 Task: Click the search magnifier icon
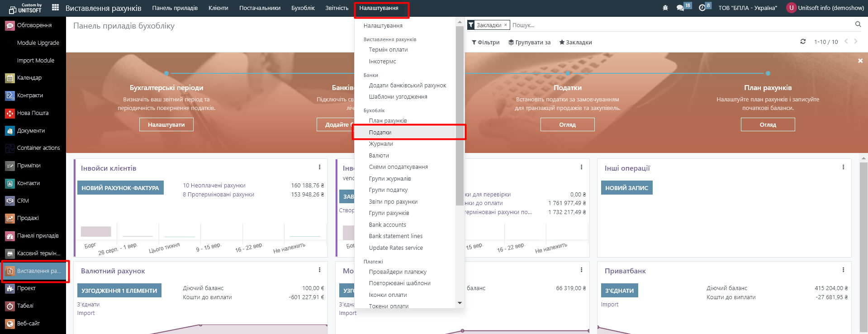(858, 24)
